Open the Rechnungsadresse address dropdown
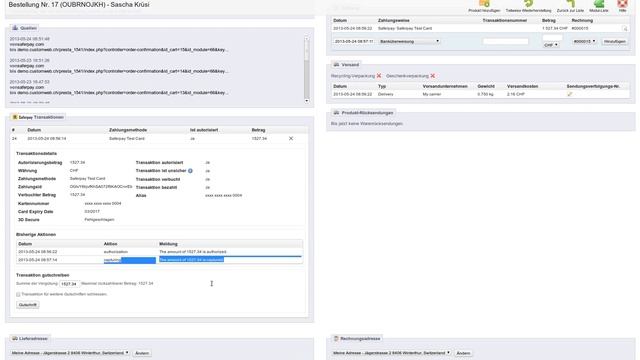The width and height of the screenshot is (640, 360). click(x=391, y=353)
